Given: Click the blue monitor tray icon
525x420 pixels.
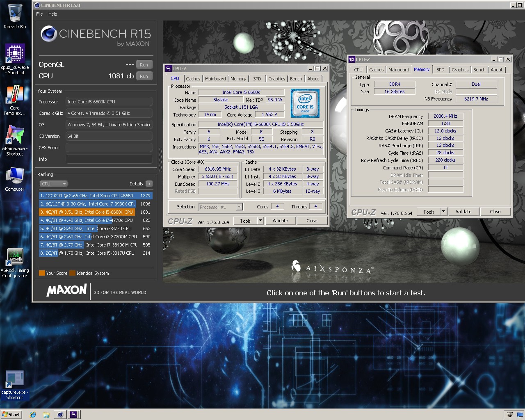Looking at the screenshot, I should point(520,415).
